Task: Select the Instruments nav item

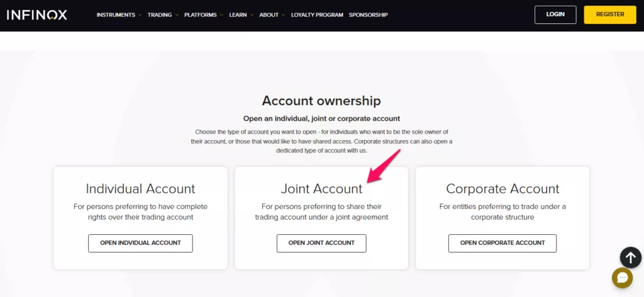Action: pyautogui.click(x=116, y=15)
